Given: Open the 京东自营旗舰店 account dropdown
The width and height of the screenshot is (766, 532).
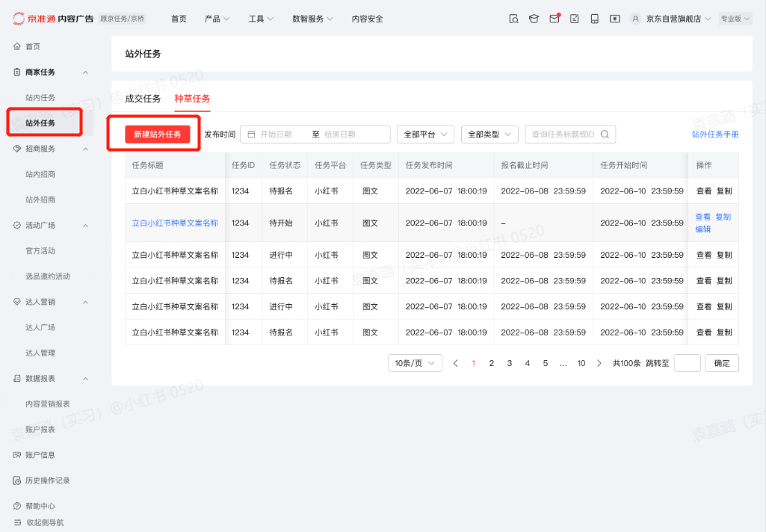Looking at the screenshot, I should pos(679,19).
